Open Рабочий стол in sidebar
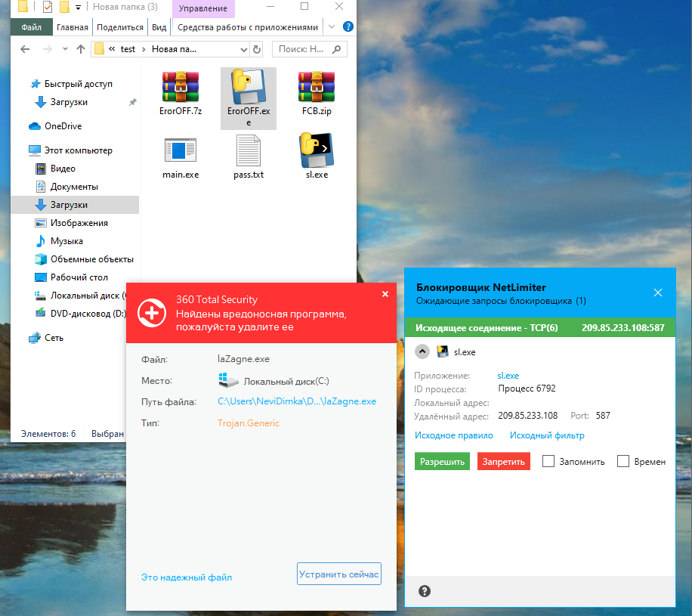Viewport: 692px width, 616px height. coord(79,277)
